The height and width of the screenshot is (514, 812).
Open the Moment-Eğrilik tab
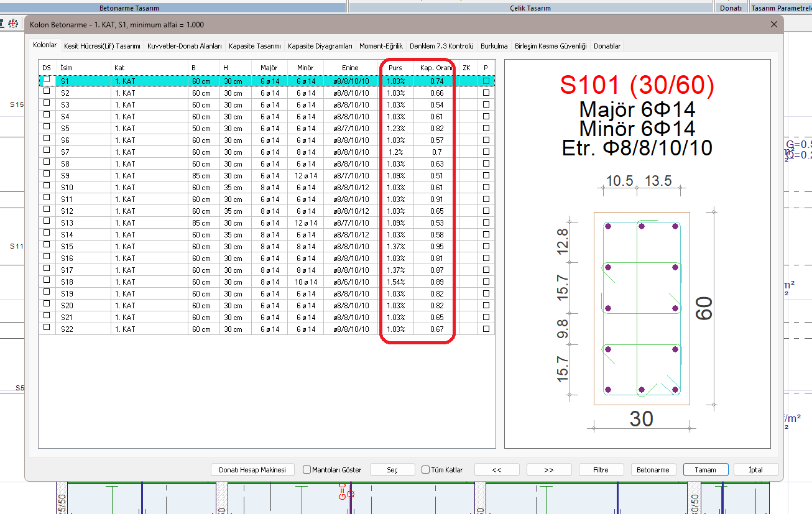pyautogui.click(x=381, y=46)
